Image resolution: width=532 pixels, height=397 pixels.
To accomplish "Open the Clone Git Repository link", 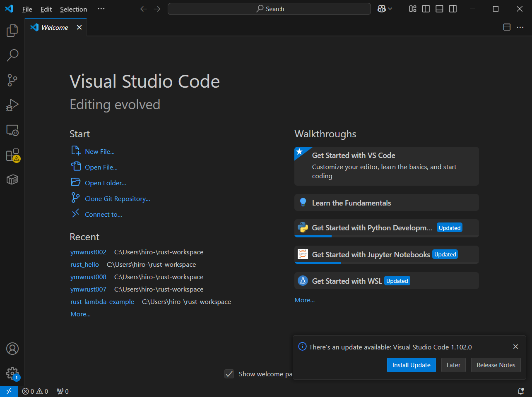I will coord(117,198).
